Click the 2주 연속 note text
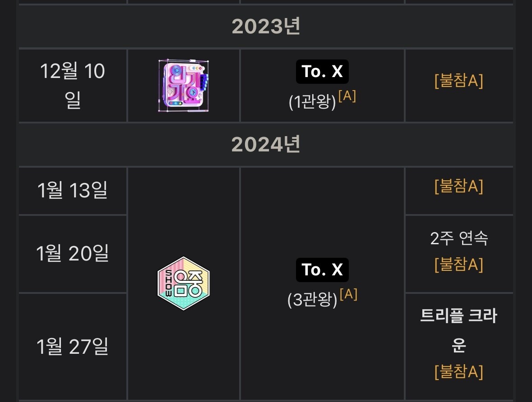Image resolution: width=532 pixels, height=402 pixels. pos(458,239)
